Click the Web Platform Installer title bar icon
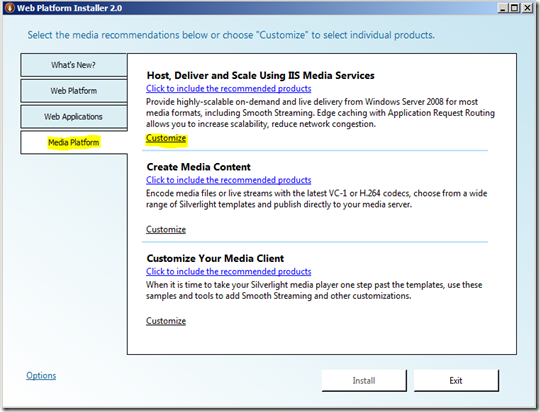540x412 pixels. (9, 8)
